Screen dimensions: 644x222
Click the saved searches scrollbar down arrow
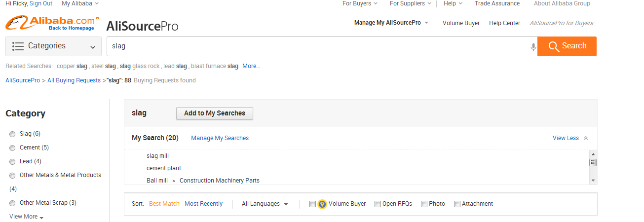point(593,181)
